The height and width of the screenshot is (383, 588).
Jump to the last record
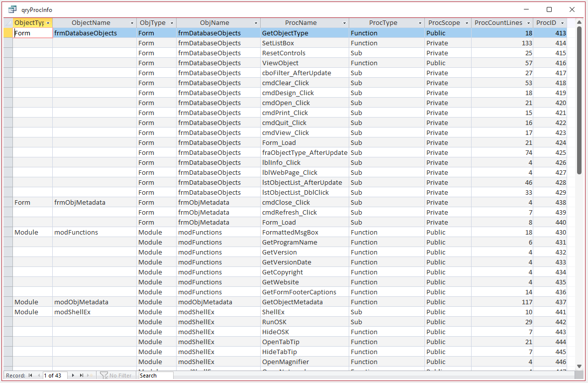coord(82,376)
